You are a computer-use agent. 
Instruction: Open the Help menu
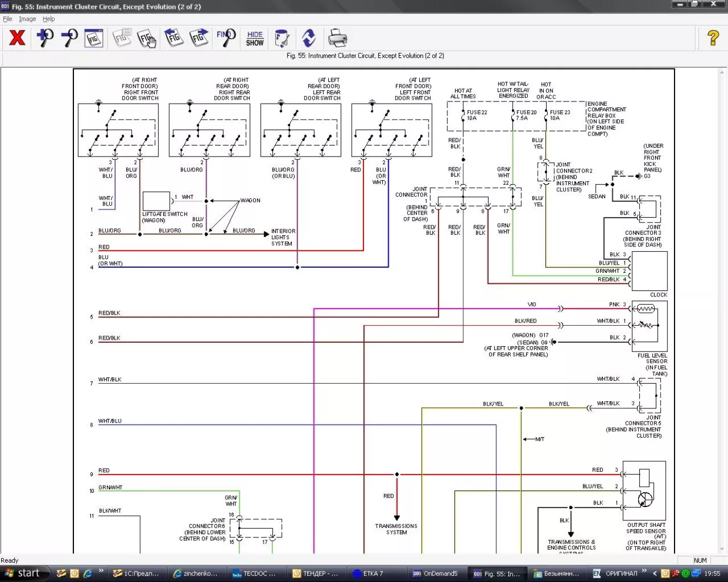click(49, 19)
